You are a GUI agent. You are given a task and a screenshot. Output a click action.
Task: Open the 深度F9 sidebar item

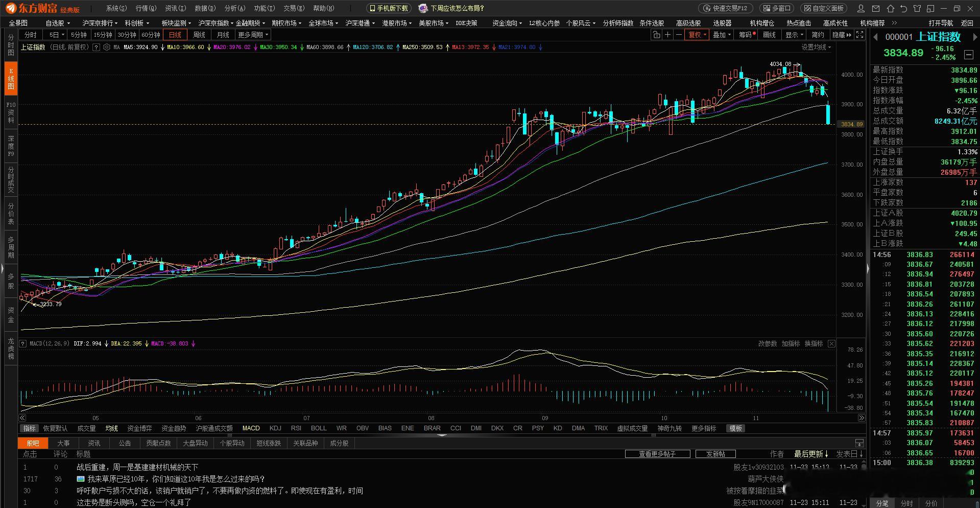(11, 146)
